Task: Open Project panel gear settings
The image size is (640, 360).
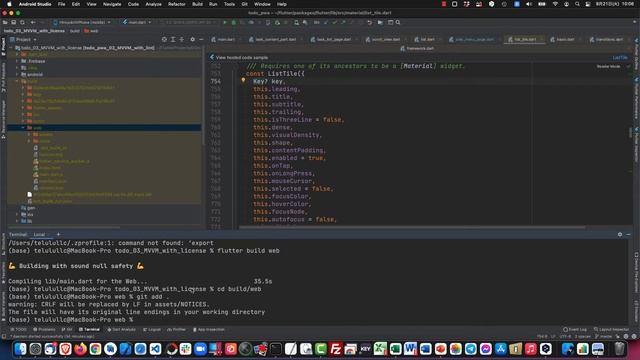Action: pyautogui.click(x=193, y=40)
